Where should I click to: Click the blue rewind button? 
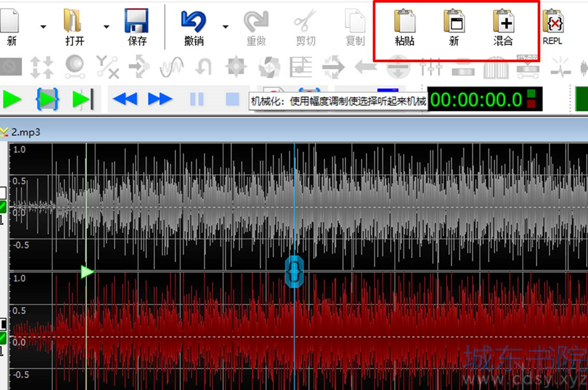pos(125,100)
